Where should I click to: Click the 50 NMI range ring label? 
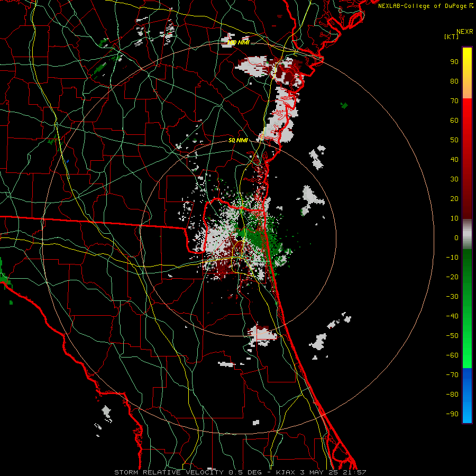pyautogui.click(x=238, y=140)
